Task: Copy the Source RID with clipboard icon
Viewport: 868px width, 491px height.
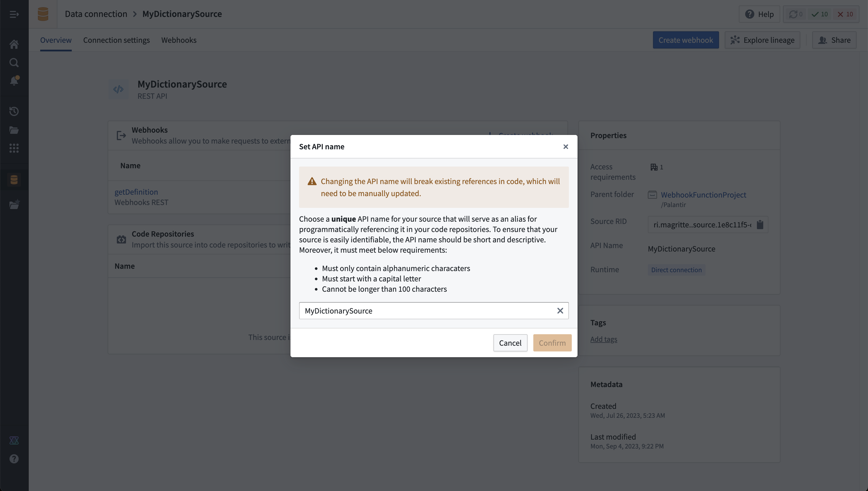Action: 760,225
